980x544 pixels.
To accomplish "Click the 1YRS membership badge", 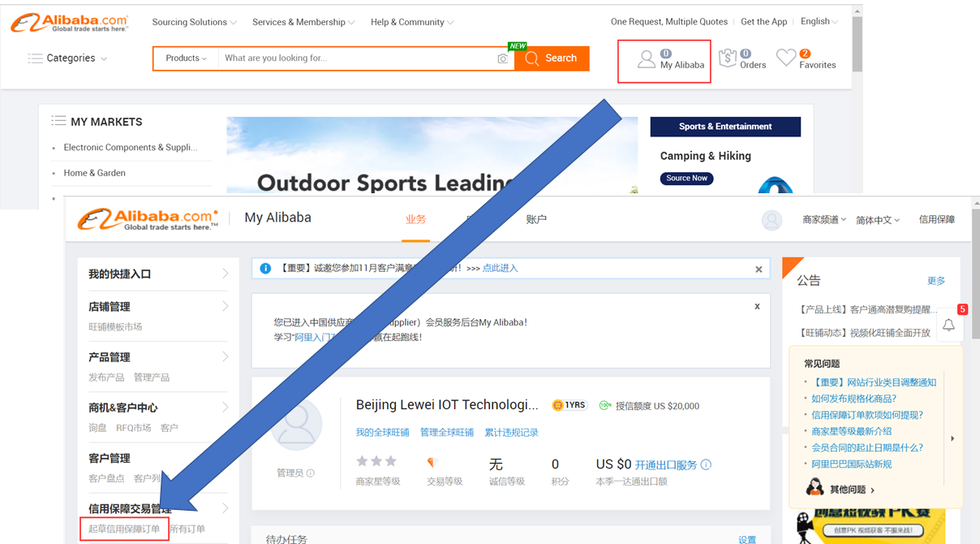I will 569,405.
